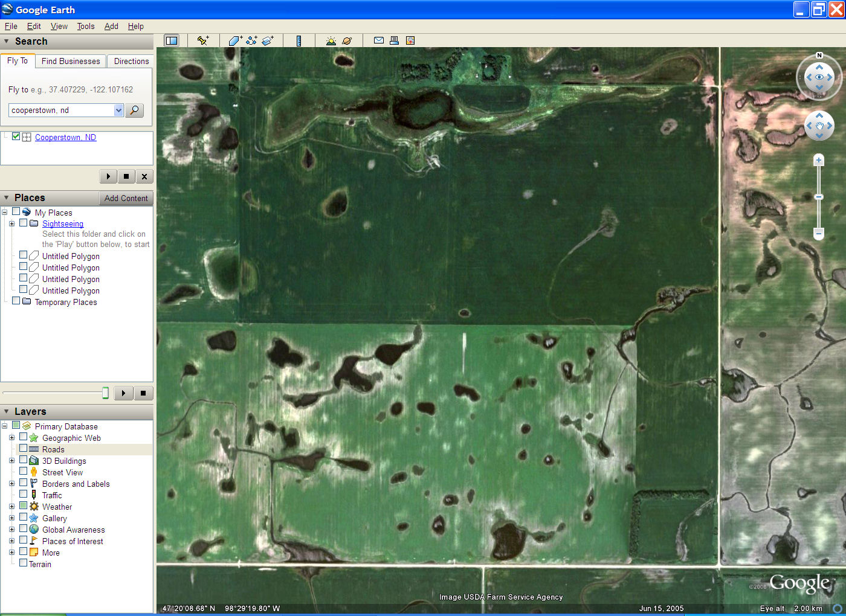The image size is (846, 616).
Task: Click Places panel play button
Action: pos(123,393)
